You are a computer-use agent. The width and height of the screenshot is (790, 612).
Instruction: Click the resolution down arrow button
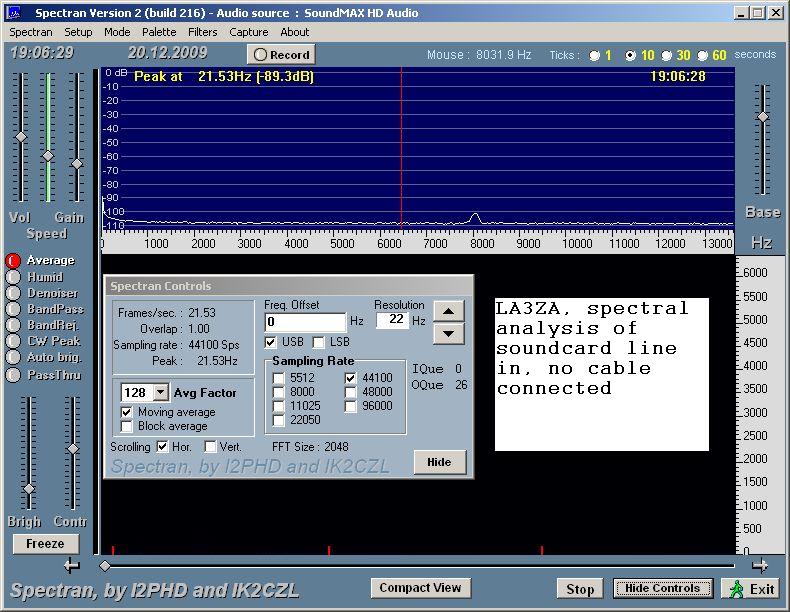449,333
